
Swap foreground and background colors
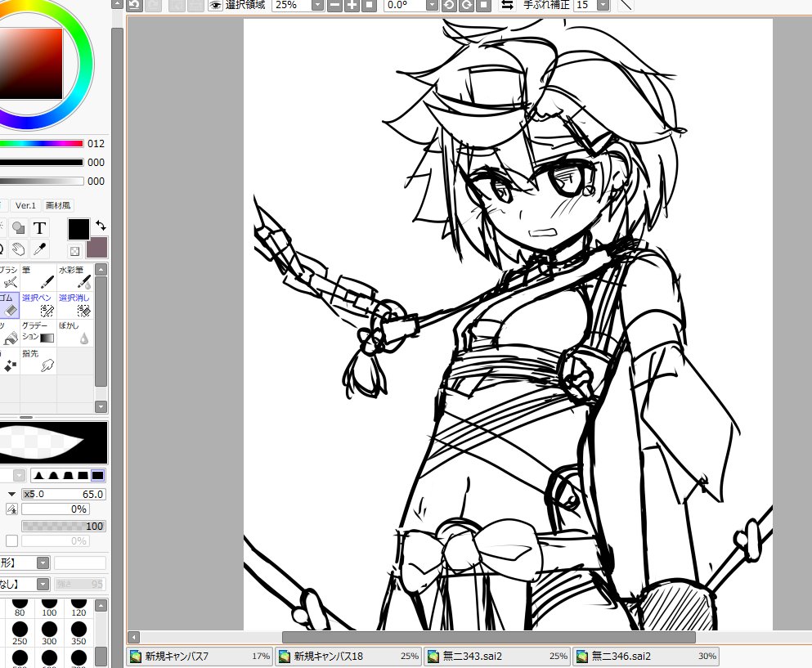point(101,226)
